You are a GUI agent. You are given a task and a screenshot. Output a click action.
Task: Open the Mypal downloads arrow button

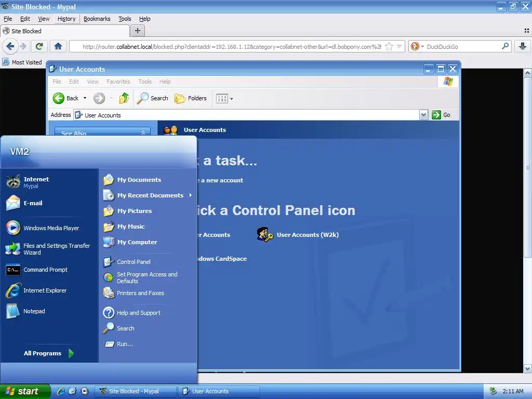[523, 46]
